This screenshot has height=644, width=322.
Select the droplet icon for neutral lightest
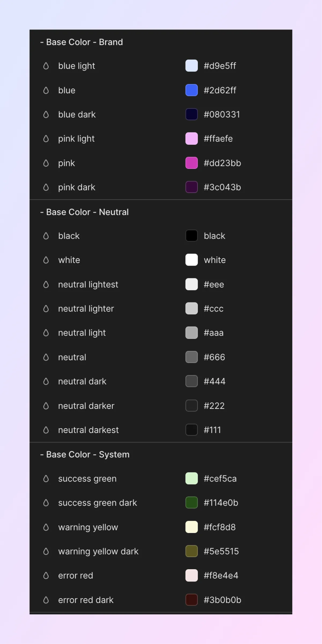pos(46,284)
